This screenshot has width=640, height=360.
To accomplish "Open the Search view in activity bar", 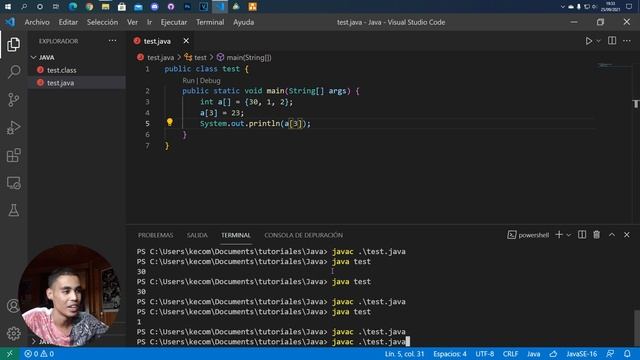I will (13, 72).
